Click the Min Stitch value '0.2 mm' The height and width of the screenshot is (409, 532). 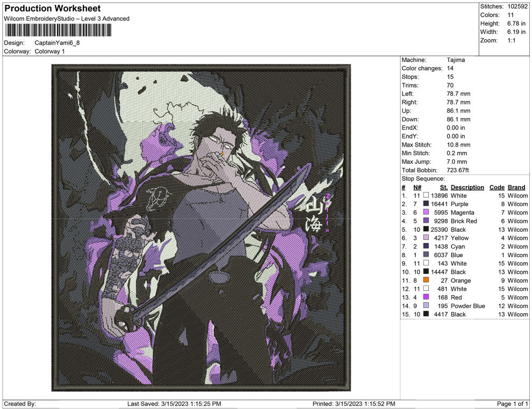click(x=457, y=153)
